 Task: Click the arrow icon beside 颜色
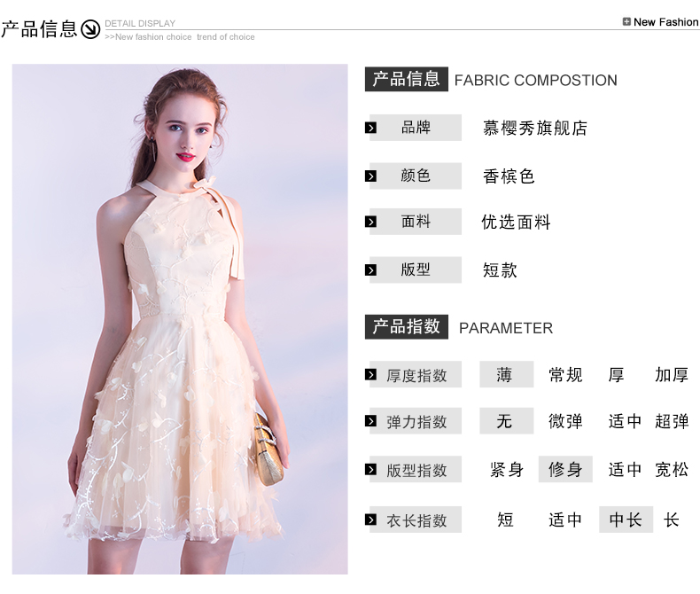(x=370, y=176)
